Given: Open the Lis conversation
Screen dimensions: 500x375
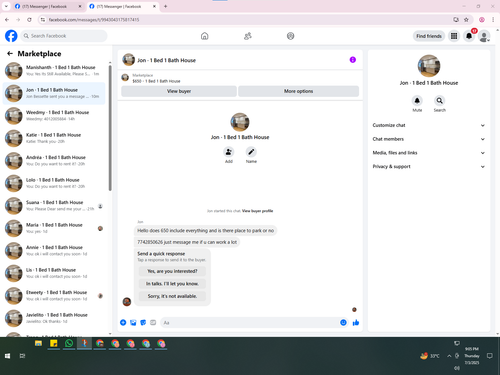Looking at the screenshot, I should click(x=54, y=273).
